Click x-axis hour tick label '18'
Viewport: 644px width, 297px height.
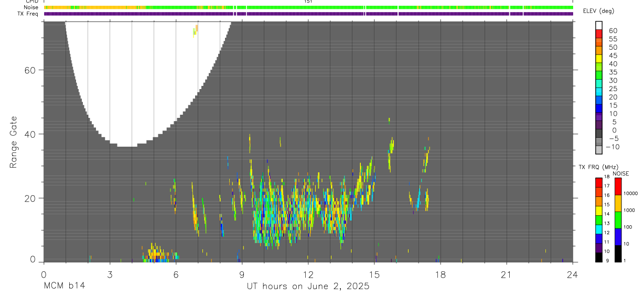tap(441, 275)
